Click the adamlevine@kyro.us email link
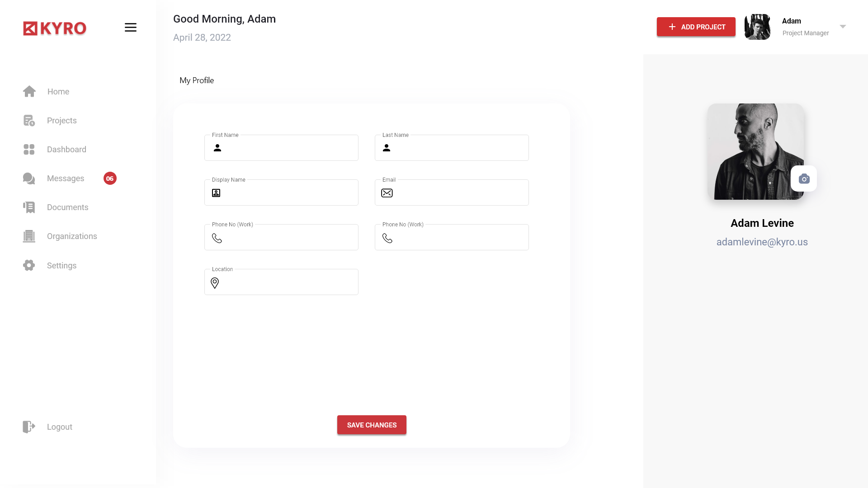Image resolution: width=868 pixels, height=488 pixels. coord(762,242)
